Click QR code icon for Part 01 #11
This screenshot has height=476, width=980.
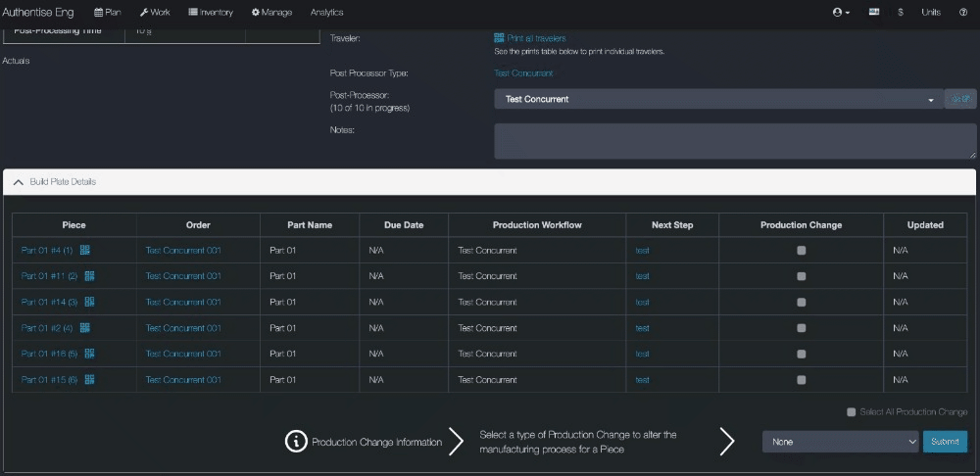click(89, 276)
